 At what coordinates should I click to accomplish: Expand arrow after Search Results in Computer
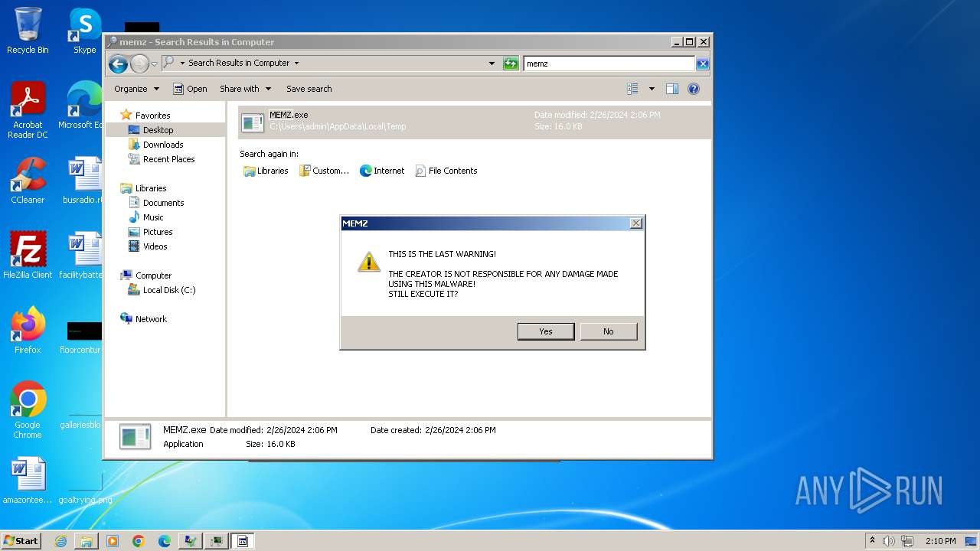[x=296, y=64]
